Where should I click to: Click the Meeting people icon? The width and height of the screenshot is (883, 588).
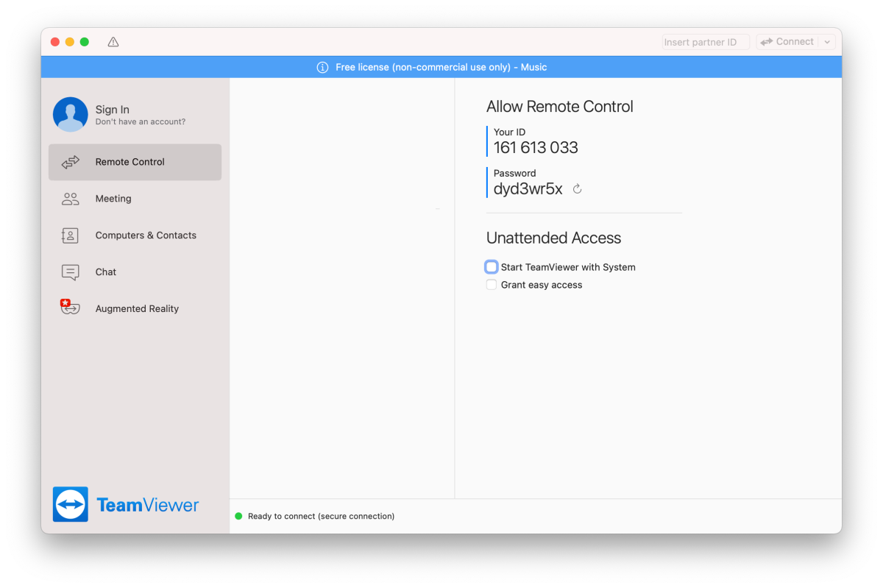(x=71, y=199)
